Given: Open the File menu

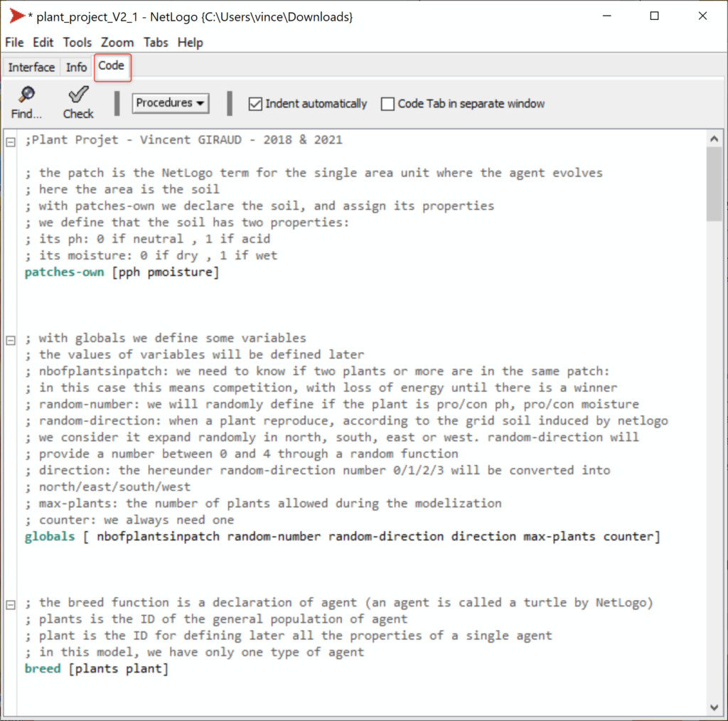Looking at the screenshot, I should (x=14, y=43).
